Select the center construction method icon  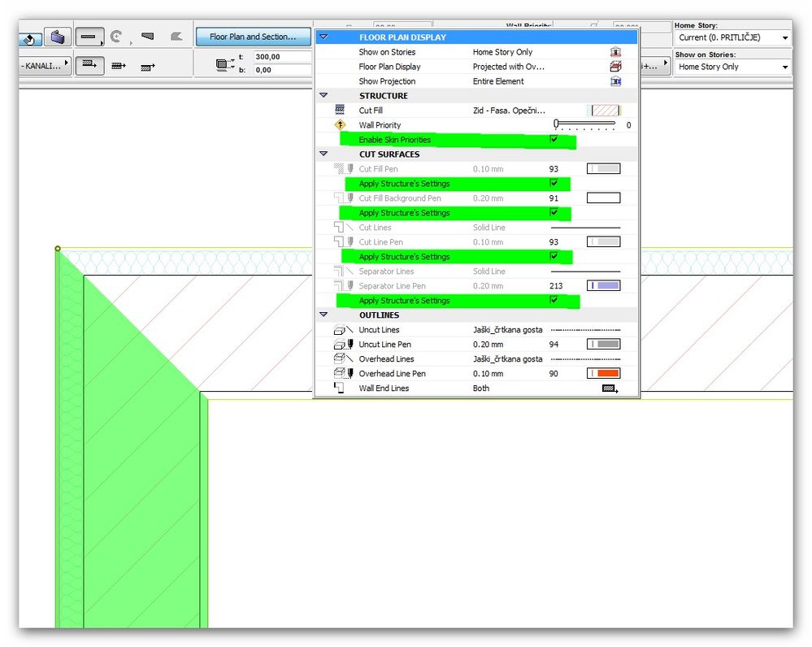119,65
